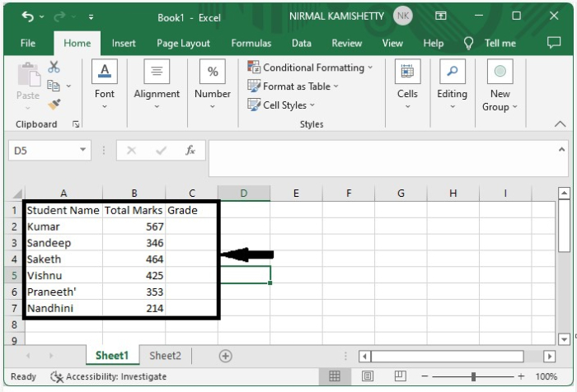Select the Total Marks header cell
577x392 pixels.
[x=134, y=210]
